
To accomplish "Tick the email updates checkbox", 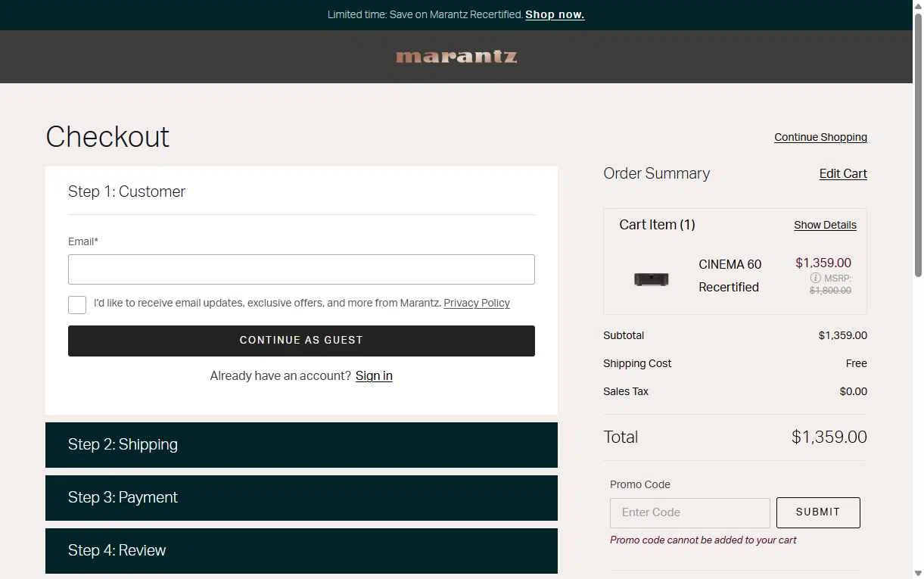I will 77,304.
